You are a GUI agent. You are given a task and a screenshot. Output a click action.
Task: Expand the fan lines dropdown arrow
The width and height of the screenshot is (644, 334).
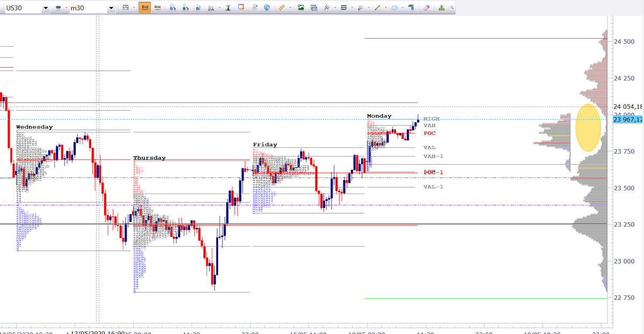pyautogui.click(x=368, y=8)
